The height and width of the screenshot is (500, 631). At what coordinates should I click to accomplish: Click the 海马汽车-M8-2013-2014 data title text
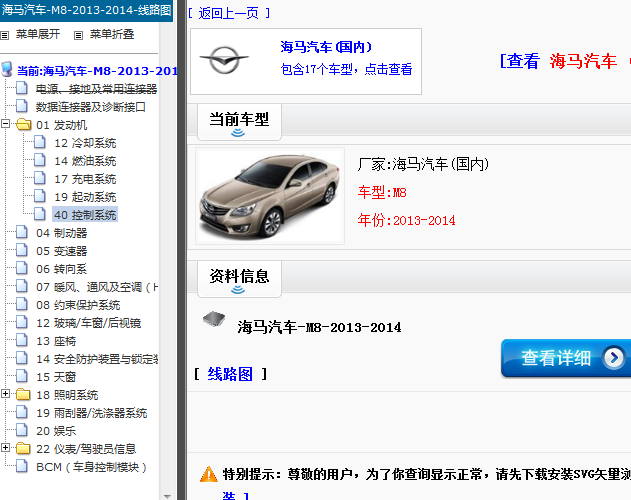point(319,327)
